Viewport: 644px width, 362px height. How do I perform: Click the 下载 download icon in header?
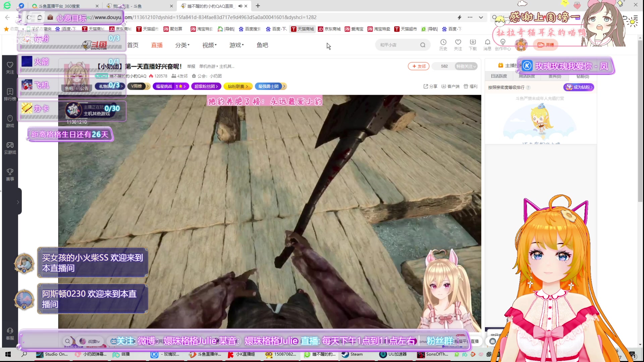coord(473,45)
